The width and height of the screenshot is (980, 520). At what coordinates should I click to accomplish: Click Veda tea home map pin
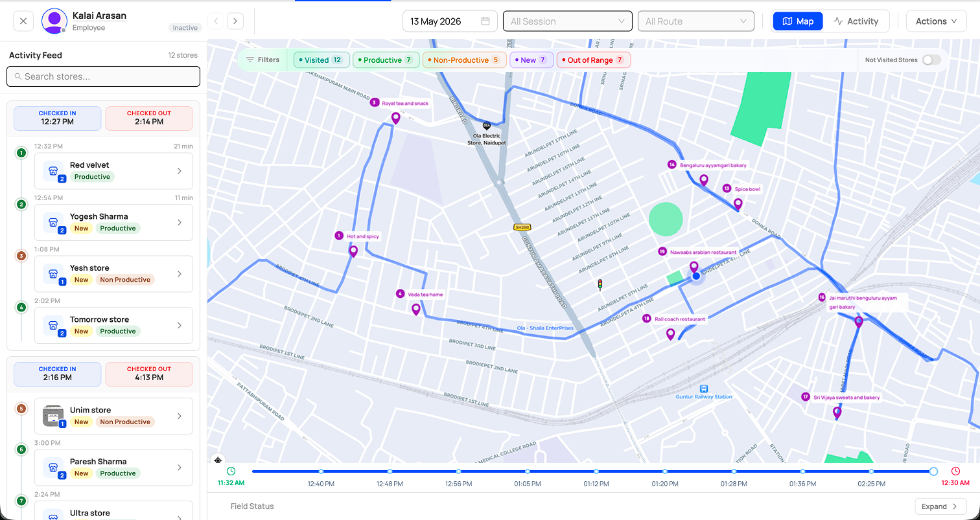coord(416,310)
